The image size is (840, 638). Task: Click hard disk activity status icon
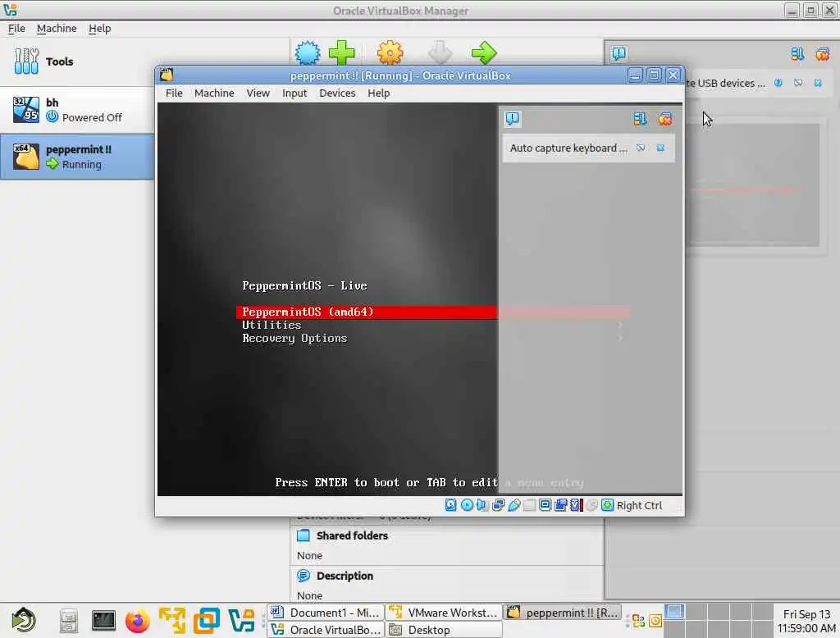click(x=451, y=505)
